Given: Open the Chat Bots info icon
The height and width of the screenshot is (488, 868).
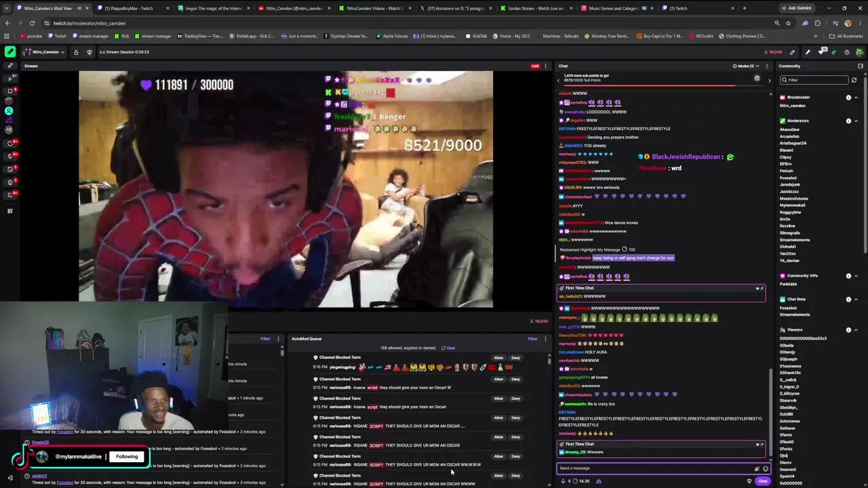Looking at the screenshot, I should [x=848, y=299].
